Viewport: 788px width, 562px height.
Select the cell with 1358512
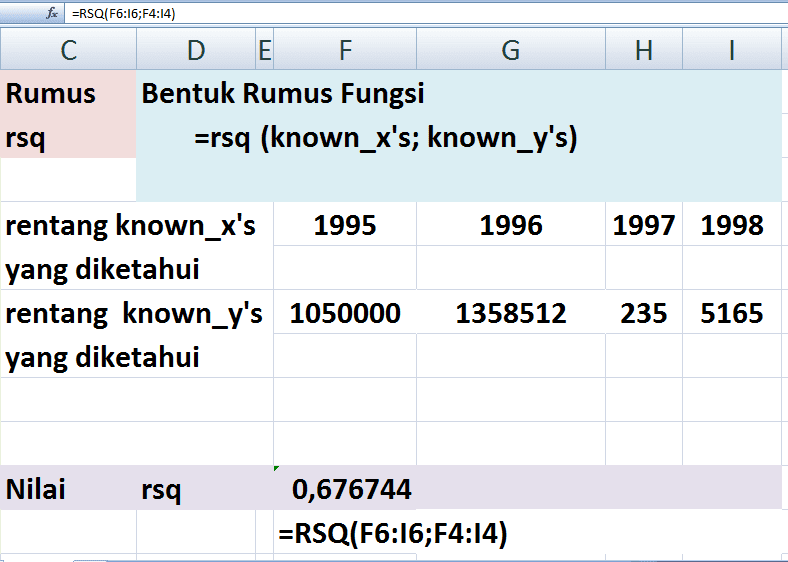(x=511, y=313)
